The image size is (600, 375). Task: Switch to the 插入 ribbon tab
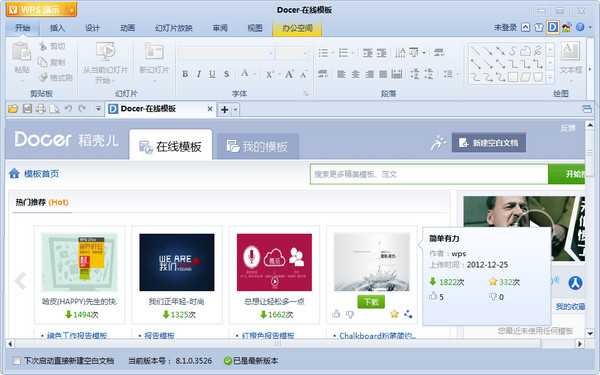coord(57,28)
